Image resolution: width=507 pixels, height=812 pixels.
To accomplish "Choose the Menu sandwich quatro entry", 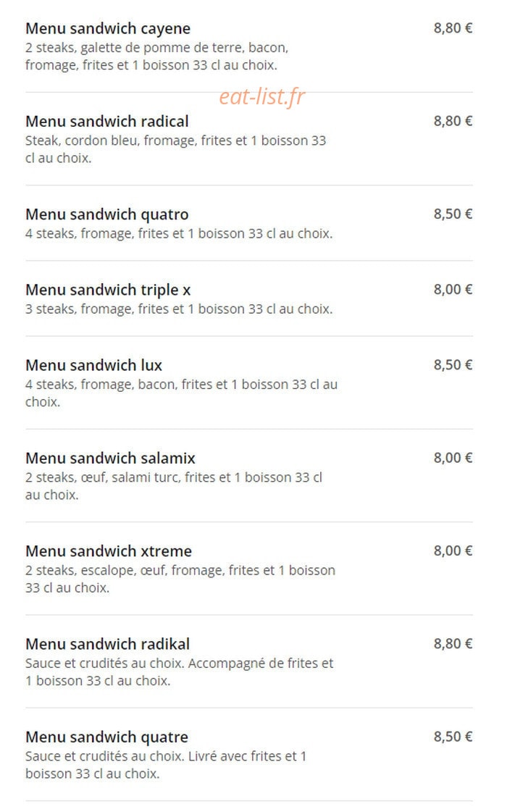I will point(106,214).
